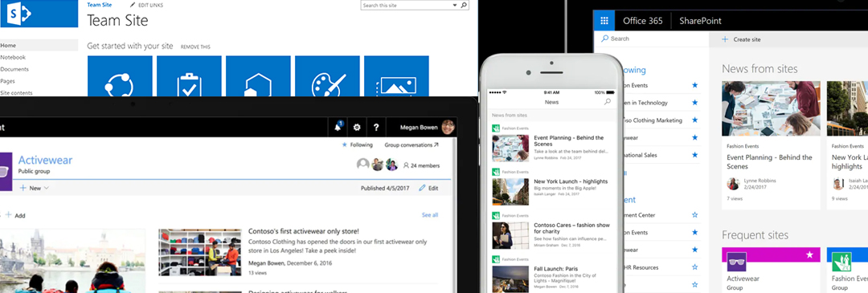Tap Contoso Cares fashion show item on phone
868x293 pixels.
coord(551,230)
